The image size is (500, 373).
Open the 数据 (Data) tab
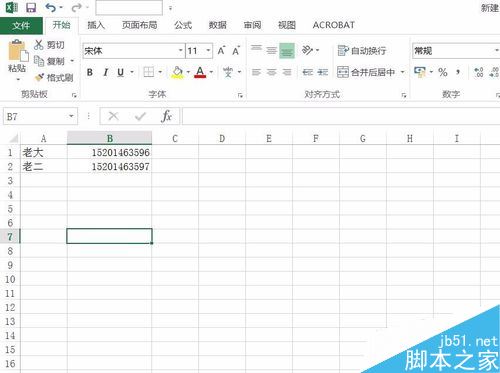(x=218, y=25)
